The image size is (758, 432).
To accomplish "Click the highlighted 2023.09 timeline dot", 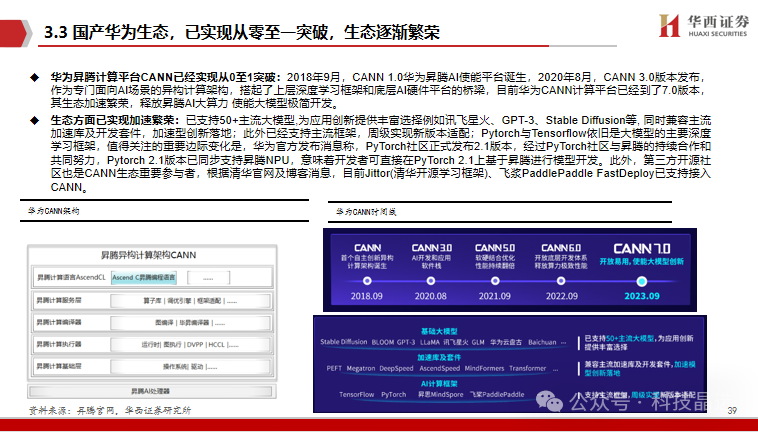I will (641, 281).
